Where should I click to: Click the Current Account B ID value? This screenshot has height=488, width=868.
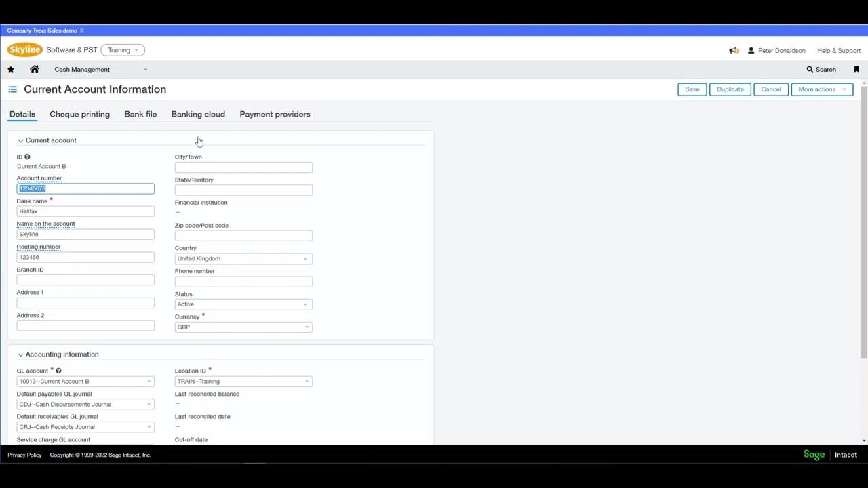(x=41, y=166)
